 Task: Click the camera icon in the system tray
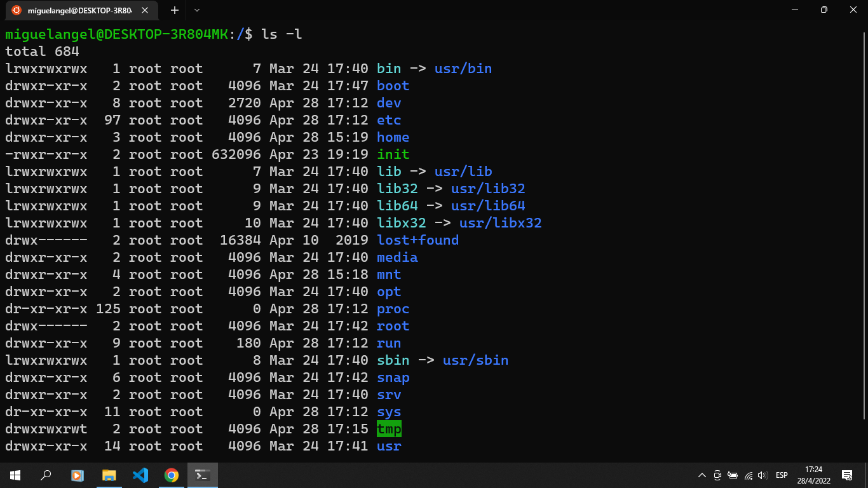tap(717, 475)
